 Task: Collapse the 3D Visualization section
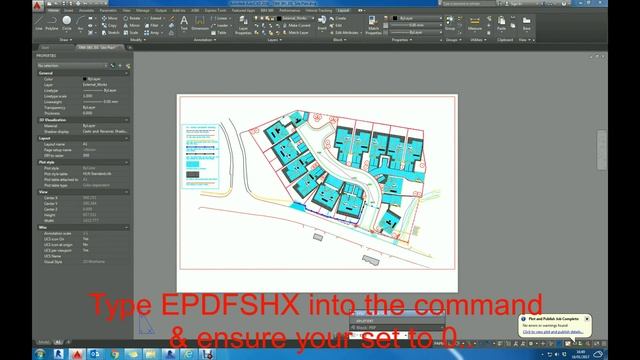coord(126,120)
